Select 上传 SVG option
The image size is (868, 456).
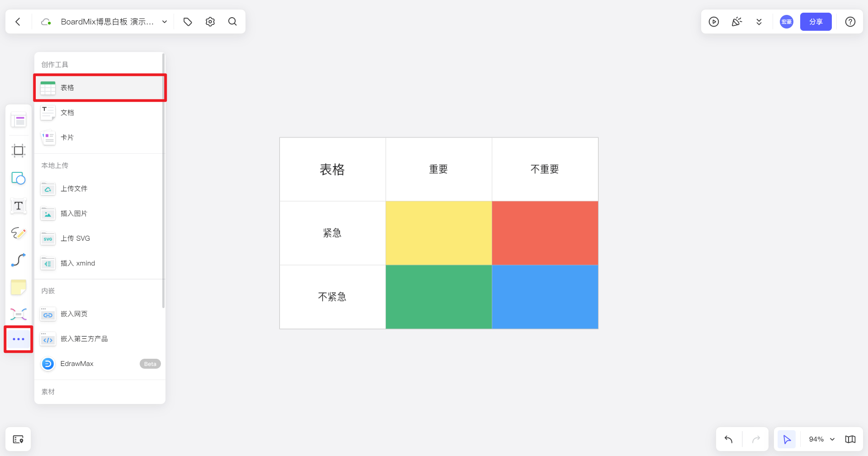[x=100, y=238]
